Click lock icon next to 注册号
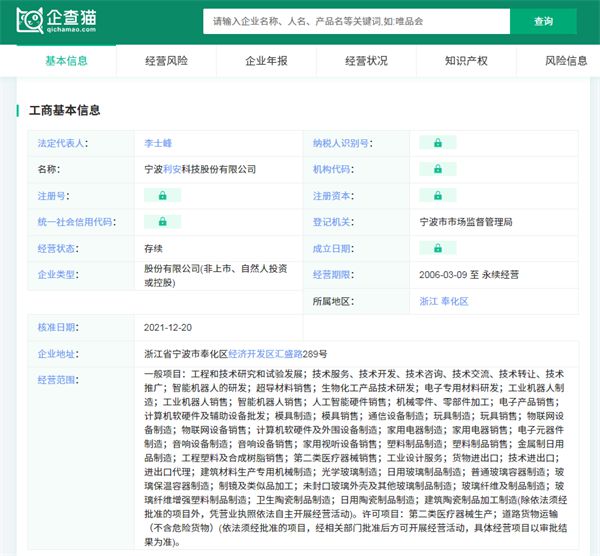This screenshot has width=600, height=556. click(x=162, y=195)
